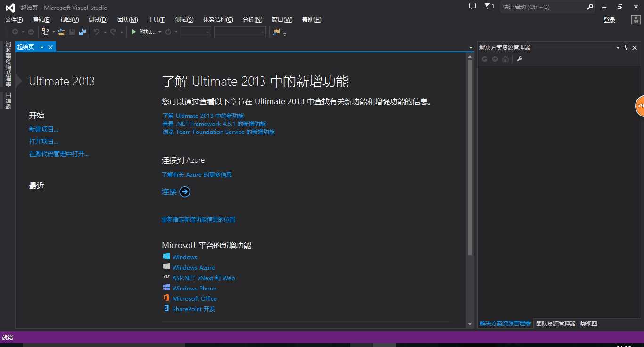Screen dimensions: 644x347
Task: Open the ASP.NET vNext 和 Web link
Action: coord(204,278)
